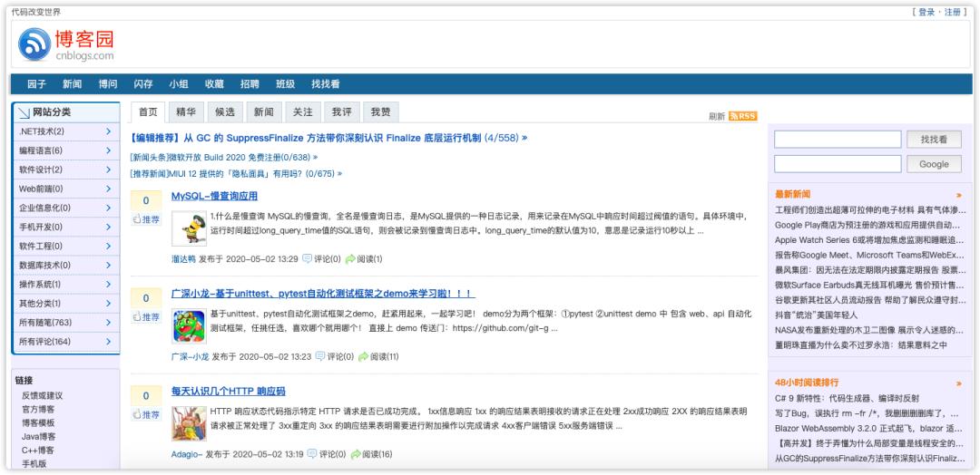This screenshot has width=980, height=475.
Task: Click the 推荐 thumb icon for 广深小龙 post
Action: tap(138, 317)
